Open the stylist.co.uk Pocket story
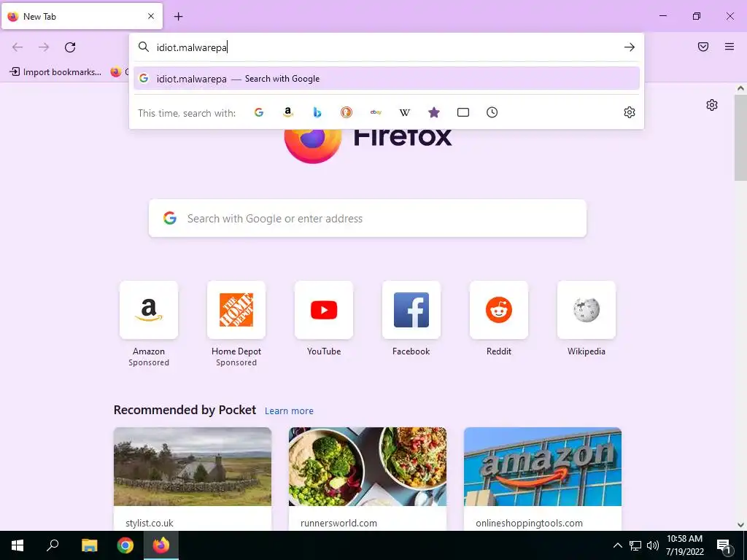 click(193, 478)
